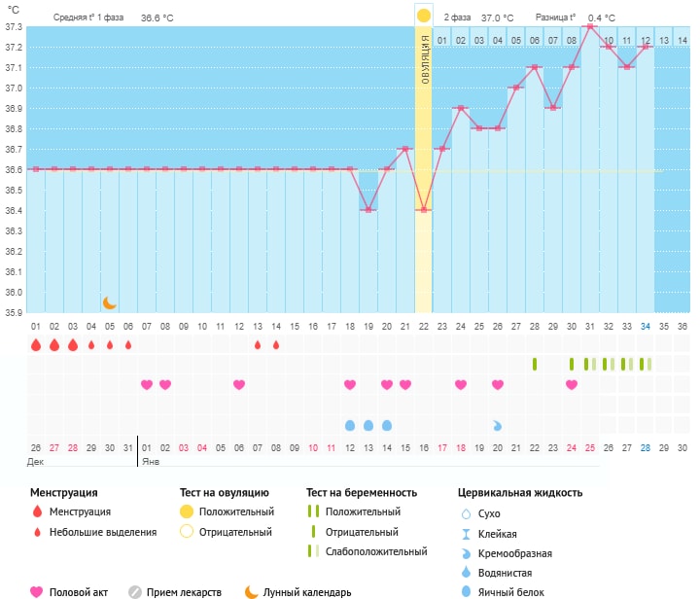Screen dimensions: 700x599
Task: Click the weak-positive pregnancy test on day 31
Action: coord(590,365)
